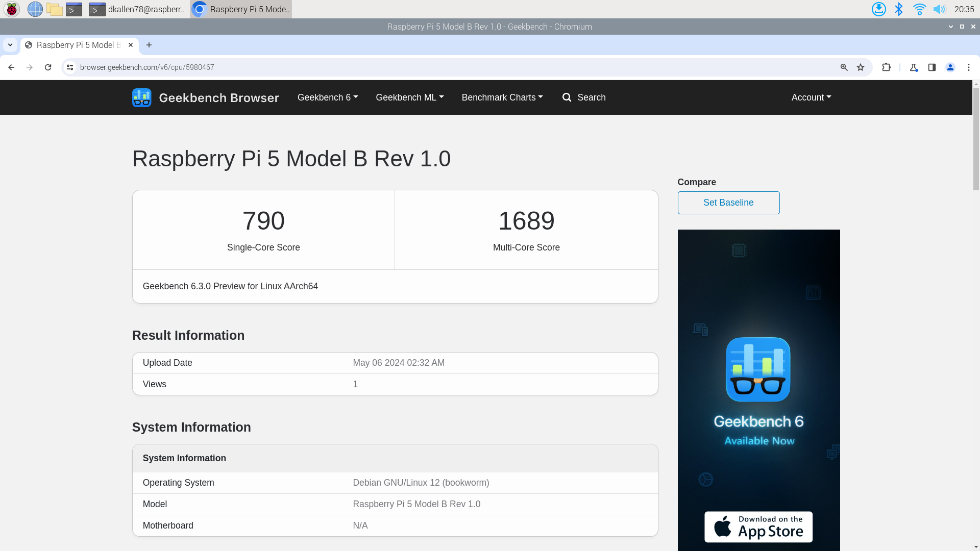980x551 pixels.
Task: Click the Geekbench Browser logo icon
Action: (142, 97)
